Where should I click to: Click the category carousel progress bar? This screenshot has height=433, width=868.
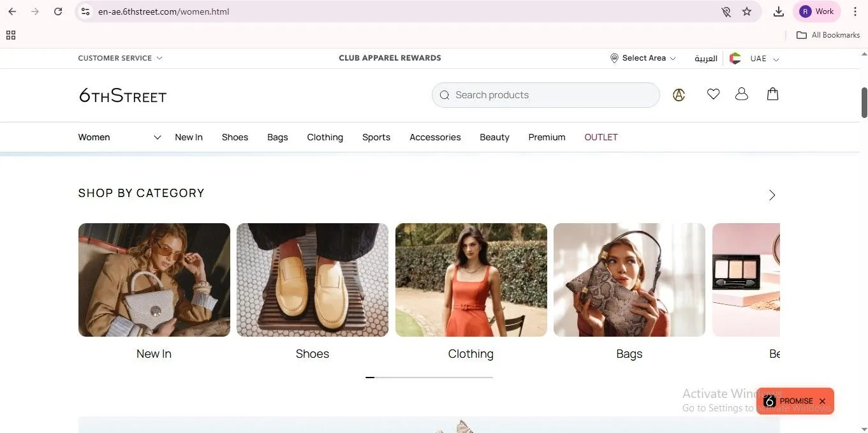pyautogui.click(x=429, y=378)
